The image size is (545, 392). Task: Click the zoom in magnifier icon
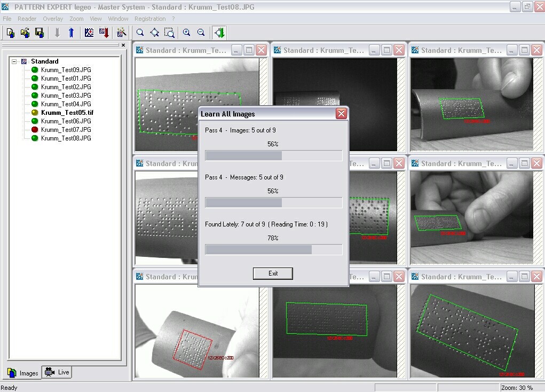186,33
